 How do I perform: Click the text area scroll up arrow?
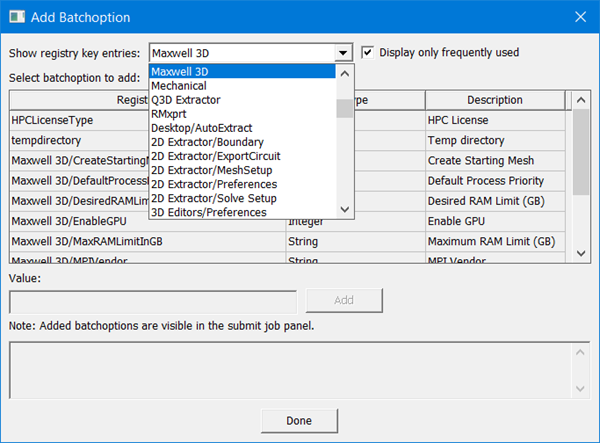click(x=580, y=352)
